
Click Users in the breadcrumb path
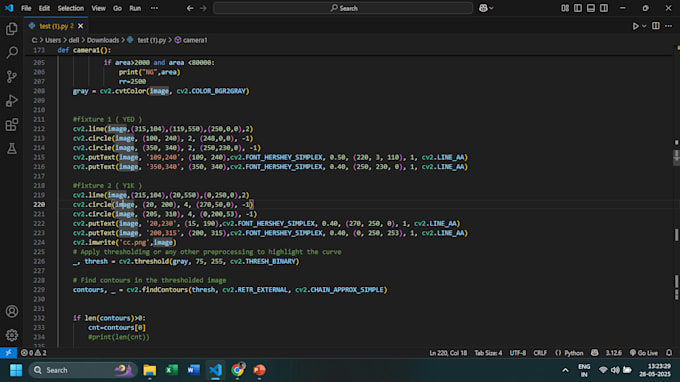53,40
